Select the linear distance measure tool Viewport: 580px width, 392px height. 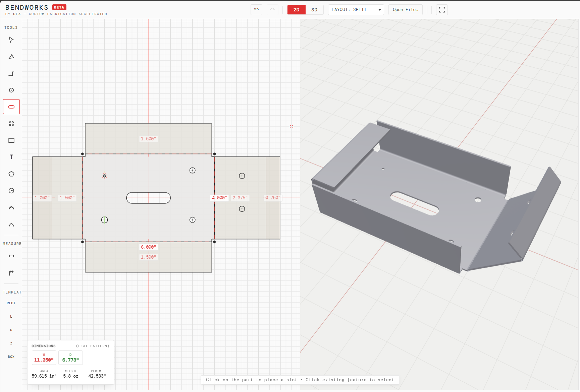tap(11, 256)
